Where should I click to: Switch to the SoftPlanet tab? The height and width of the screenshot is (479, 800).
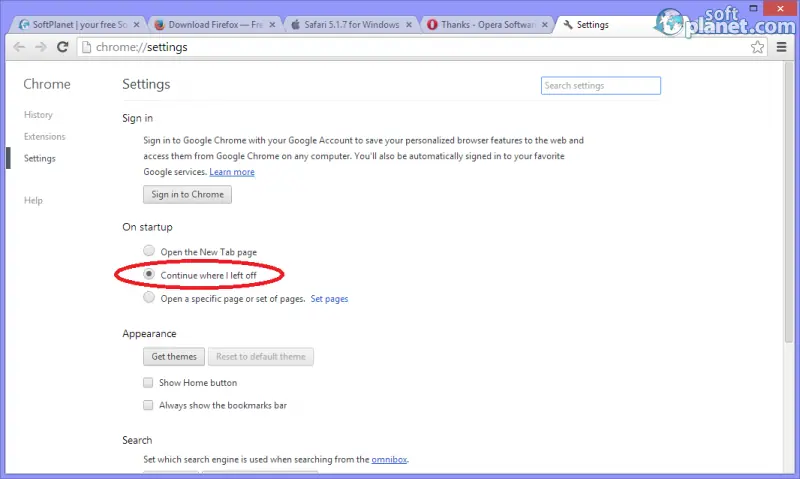click(x=77, y=24)
